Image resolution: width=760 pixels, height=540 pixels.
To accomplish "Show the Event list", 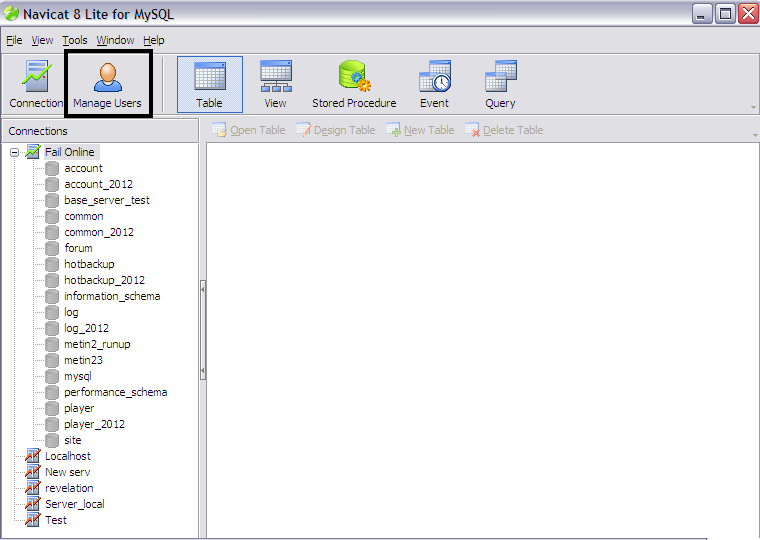I will (x=434, y=84).
